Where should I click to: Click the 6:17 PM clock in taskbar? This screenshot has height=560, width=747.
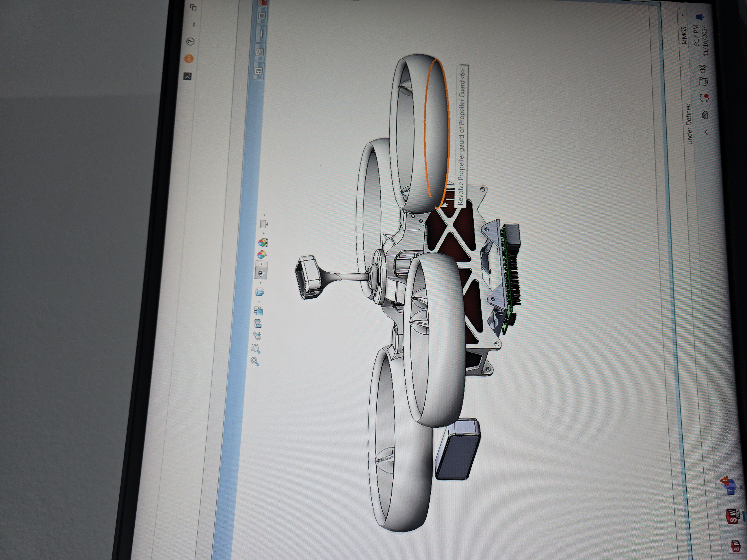pyautogui.click(x=697, y=35)
